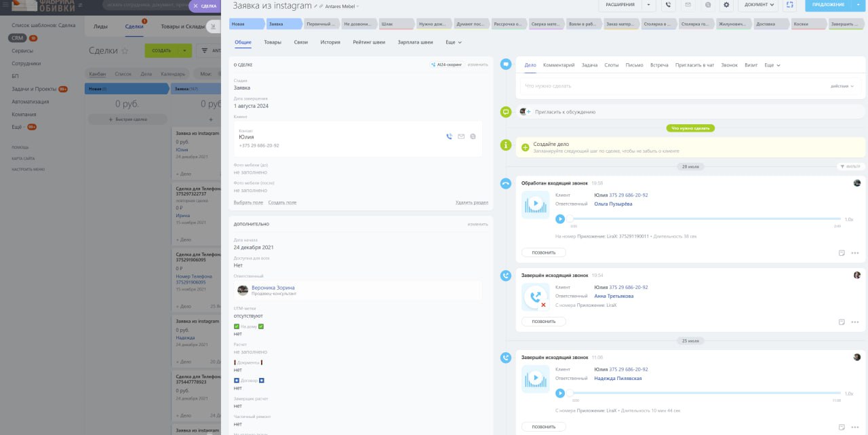868x435 pixels.
Task: Open three-dots menu on the Анна Третьякова call card
Action: pos(854,322)
